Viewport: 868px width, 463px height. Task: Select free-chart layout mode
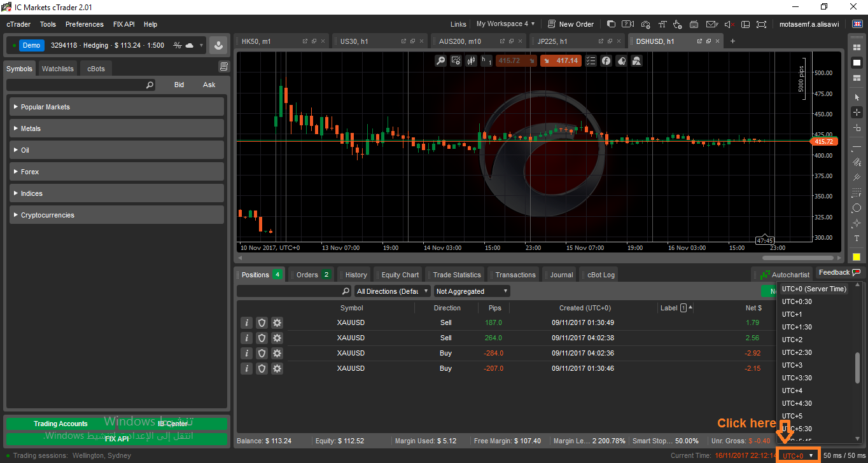tap(857, 78)
